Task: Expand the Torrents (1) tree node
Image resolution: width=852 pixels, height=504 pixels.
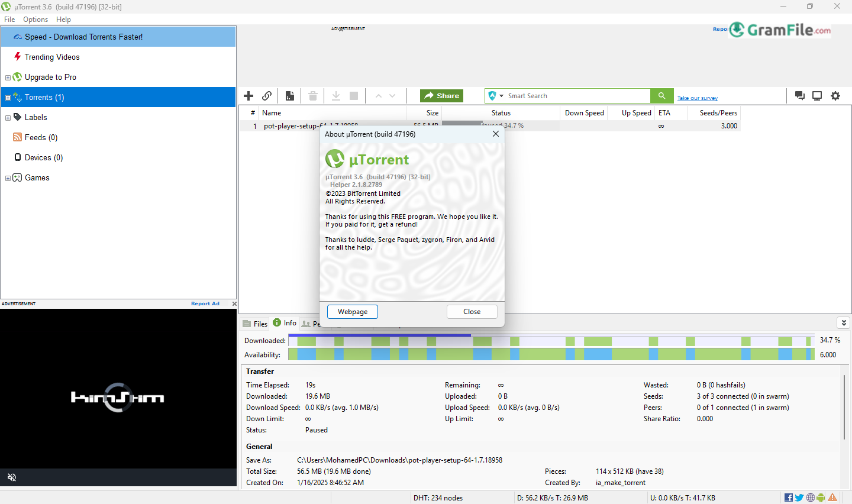Action: coord(8,98)
